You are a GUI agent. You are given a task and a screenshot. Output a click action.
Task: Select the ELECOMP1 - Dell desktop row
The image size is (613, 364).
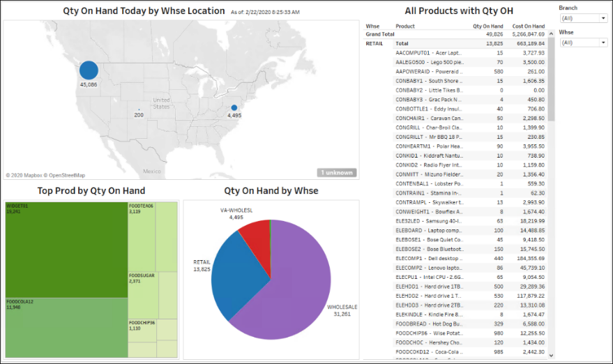(x=470, y=259)
